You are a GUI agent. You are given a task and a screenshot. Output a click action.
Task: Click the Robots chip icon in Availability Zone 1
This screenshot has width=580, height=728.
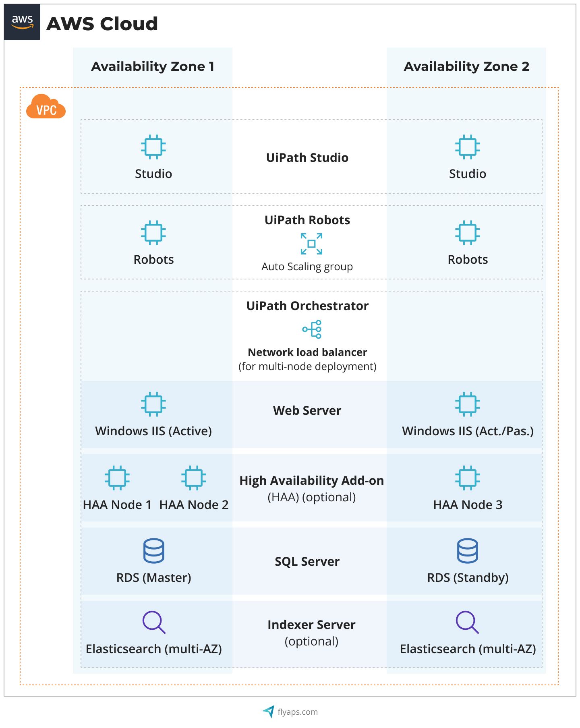tap(153, 232)
